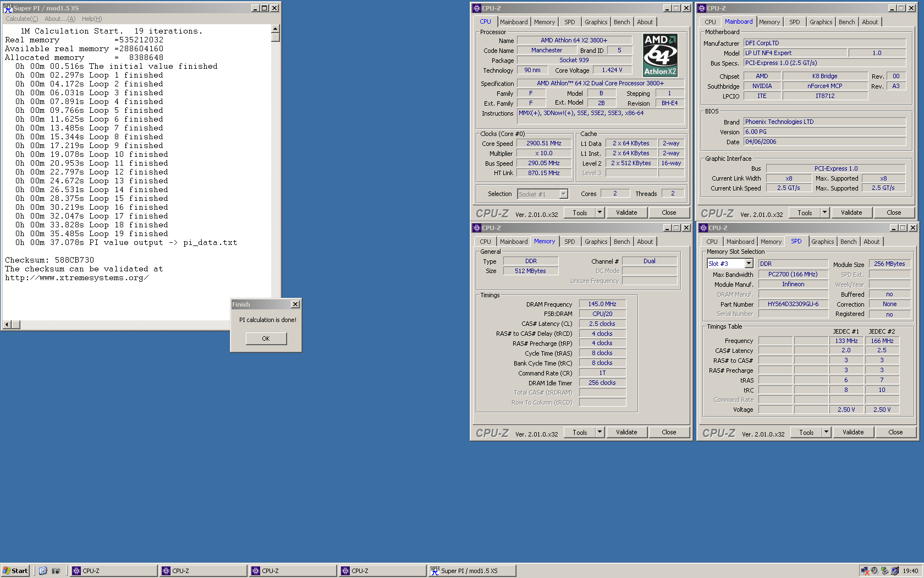Open Tools dropdown arrow in CPU-Z CPU window
The width and height of the screenshot is (924, 578).
(x=600, y=212)
